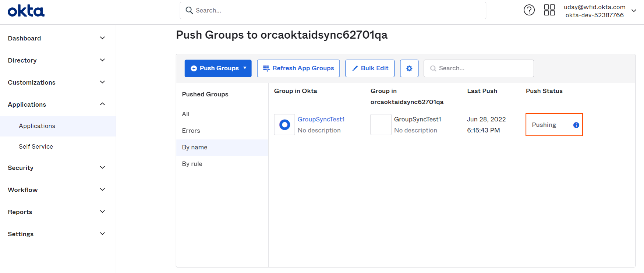
Task: Click the empty app group icon box
Action: pos(381,125)
